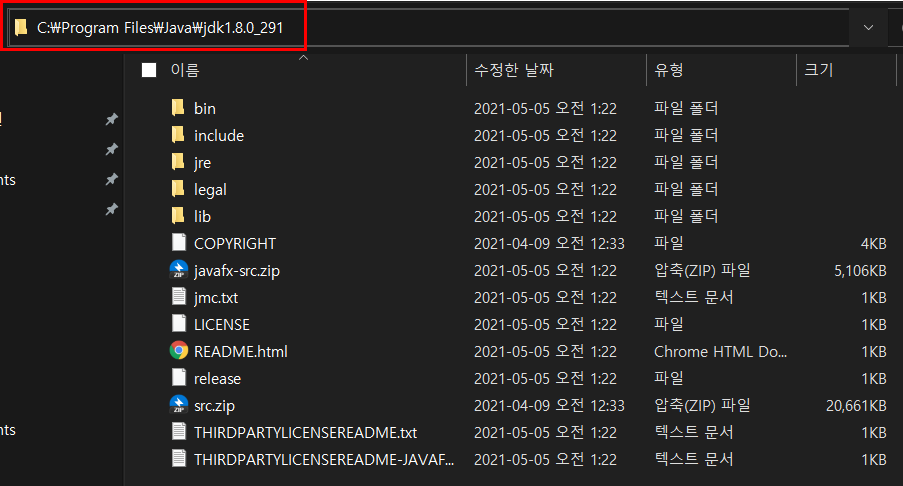Sort files by 이름 column
This screenshot has width=903, height=486.
[x=185, y=70]
